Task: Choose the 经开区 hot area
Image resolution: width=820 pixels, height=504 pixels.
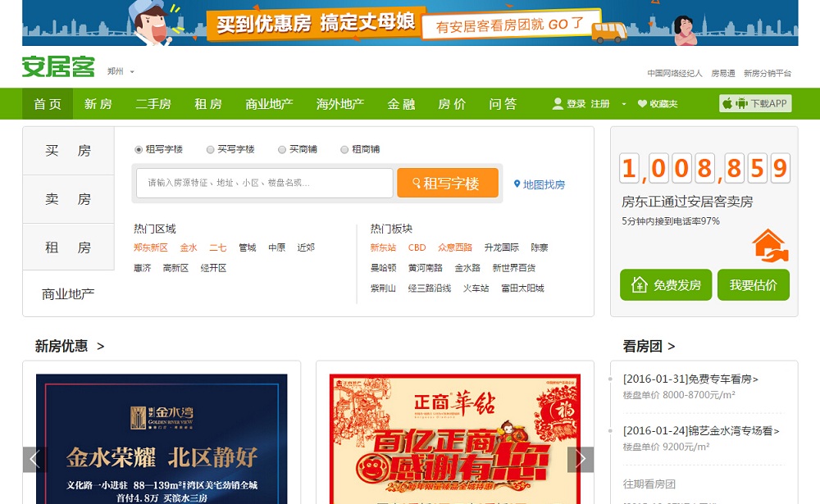Action: [213, 268]
